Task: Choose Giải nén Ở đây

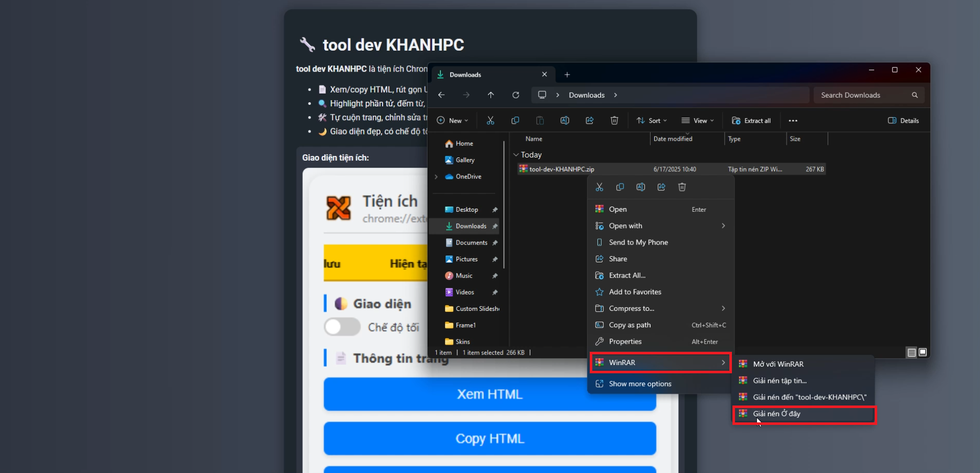Action: coord(804,414)
